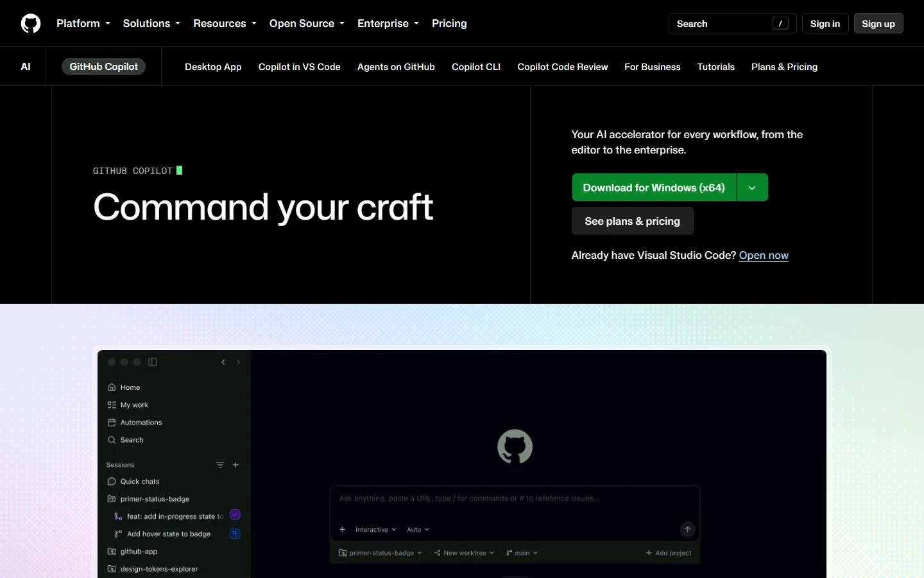Click the blue status badge on hover-state row
924x578 pixels.
[235, 534]
